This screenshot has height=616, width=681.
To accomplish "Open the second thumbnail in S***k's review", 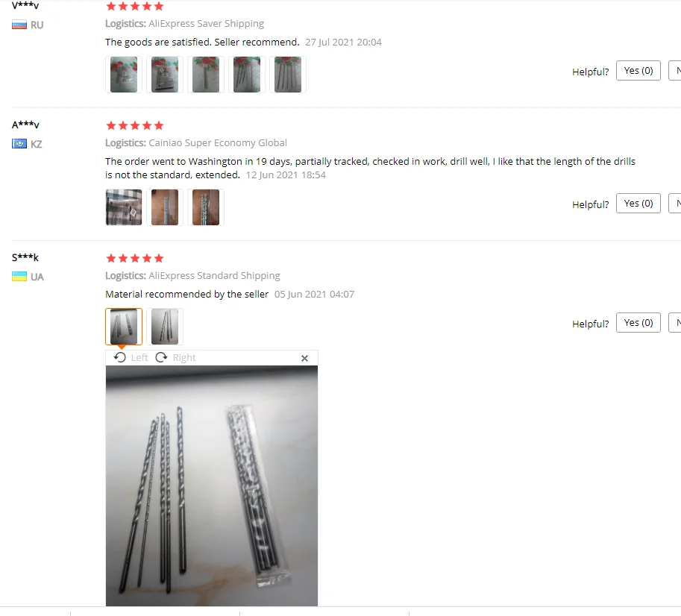I will (165, 327).
